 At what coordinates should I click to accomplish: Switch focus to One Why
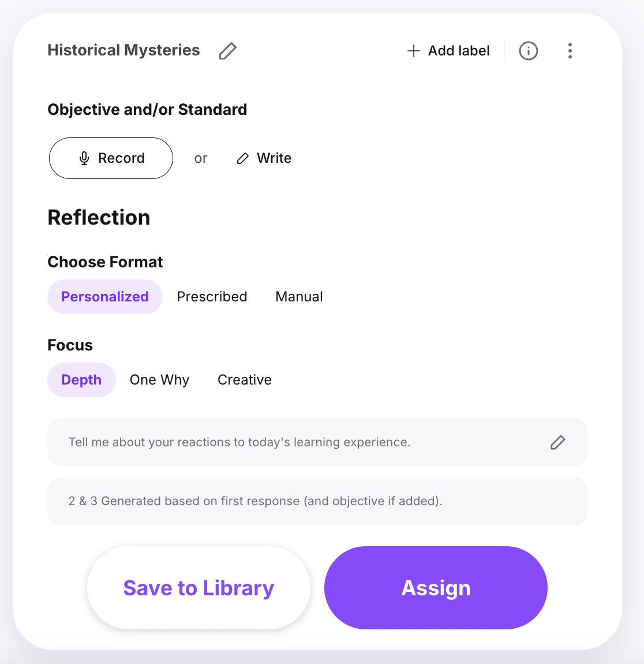pyautogui.click(x=159, y=380)
